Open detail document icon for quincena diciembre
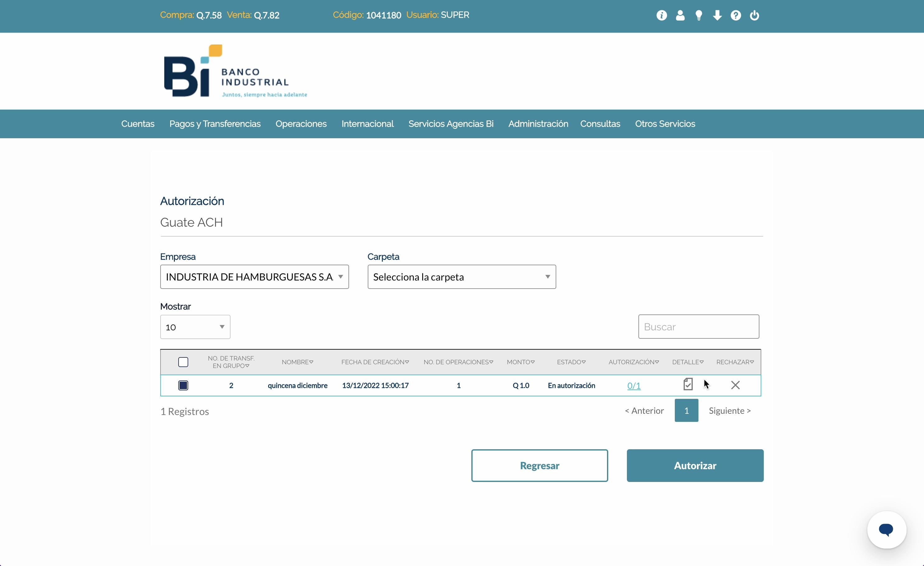924x566 pixels. coord(688,384)
